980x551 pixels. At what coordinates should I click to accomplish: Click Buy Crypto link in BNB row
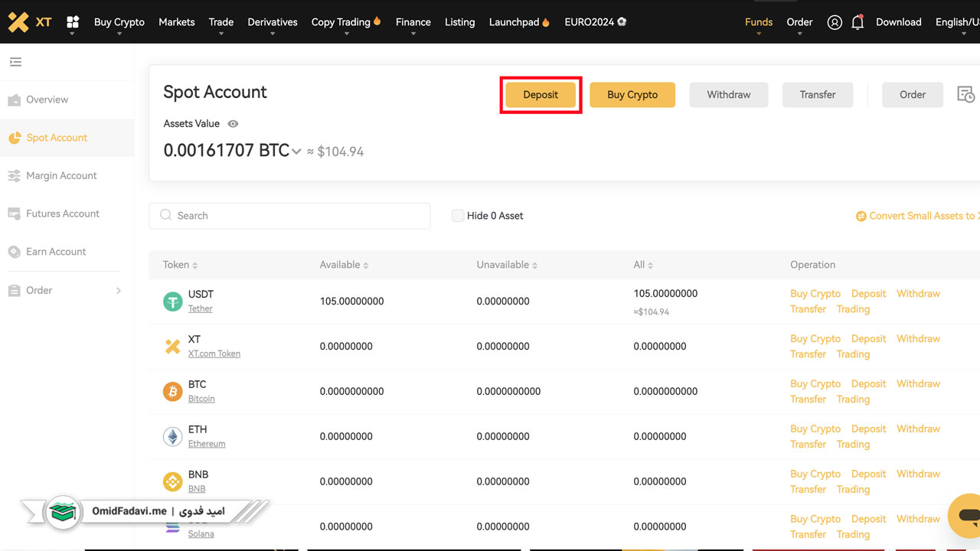(x=815, y=474)
